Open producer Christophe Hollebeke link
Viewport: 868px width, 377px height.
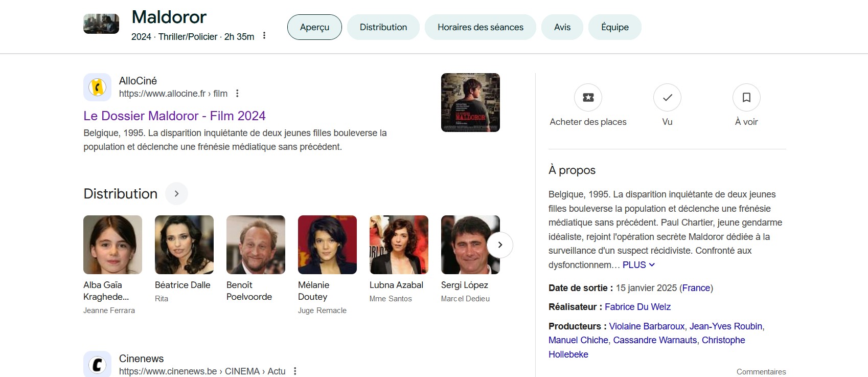pos(647,347)
